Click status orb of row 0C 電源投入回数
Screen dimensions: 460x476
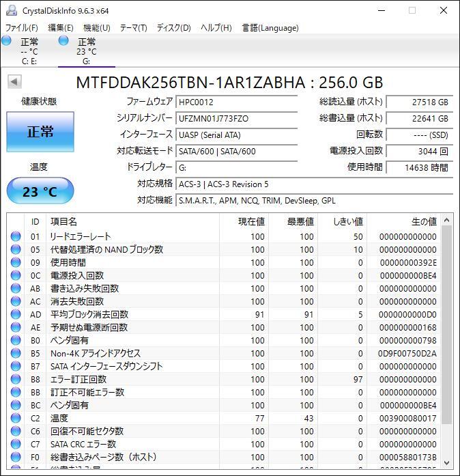[16, 275]
